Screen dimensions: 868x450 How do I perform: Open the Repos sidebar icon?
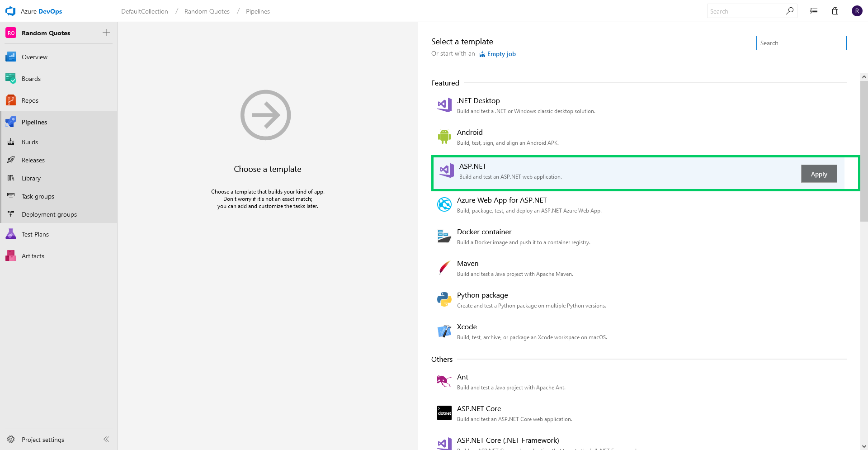coord(11,100)
